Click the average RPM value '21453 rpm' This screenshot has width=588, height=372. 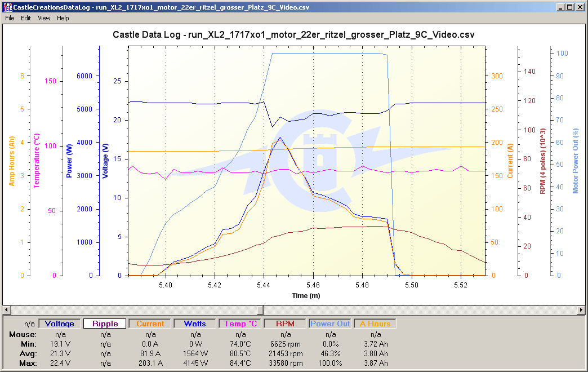(x=286, y=353)
